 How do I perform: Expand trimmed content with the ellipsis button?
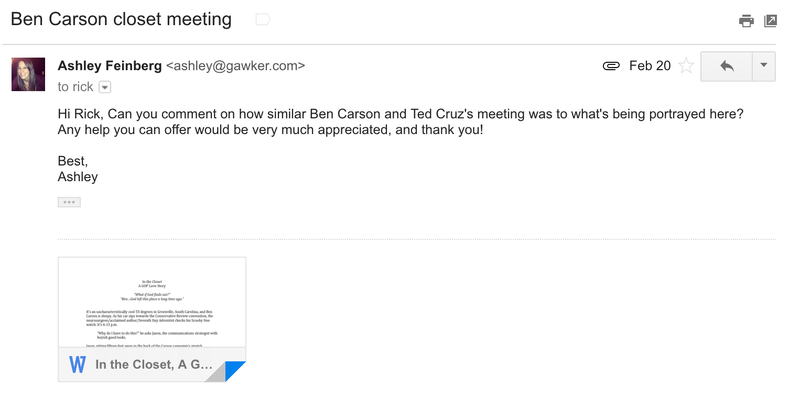click(x=69, y=203)
